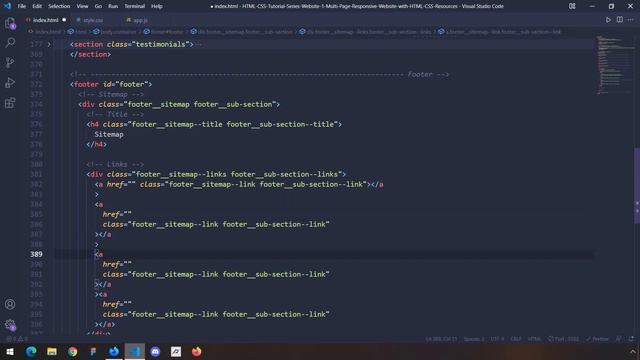The width and height of the screenshot is (640, 360).
Task: Click the unsaved dot on index.html tab
Action: tap(64, 20)
